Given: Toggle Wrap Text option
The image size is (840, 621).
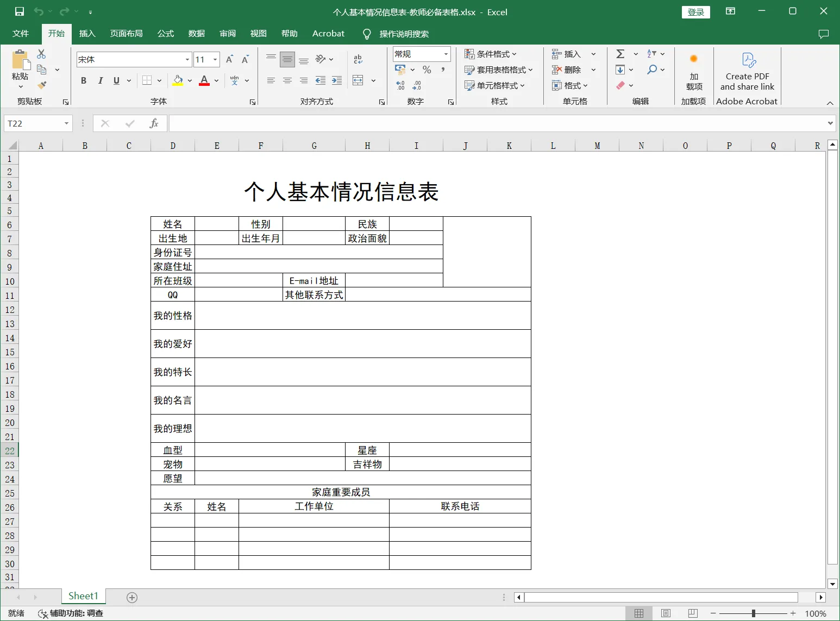Looking at the screenshot, I should click(x=358, y=59).
